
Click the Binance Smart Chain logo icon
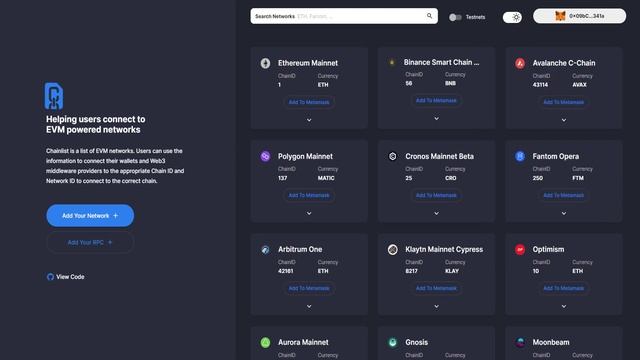(x=392, y=62)
